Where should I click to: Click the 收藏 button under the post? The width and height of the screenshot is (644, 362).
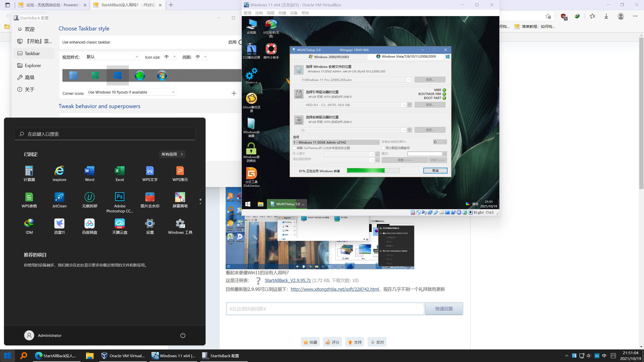click(310, 342)
